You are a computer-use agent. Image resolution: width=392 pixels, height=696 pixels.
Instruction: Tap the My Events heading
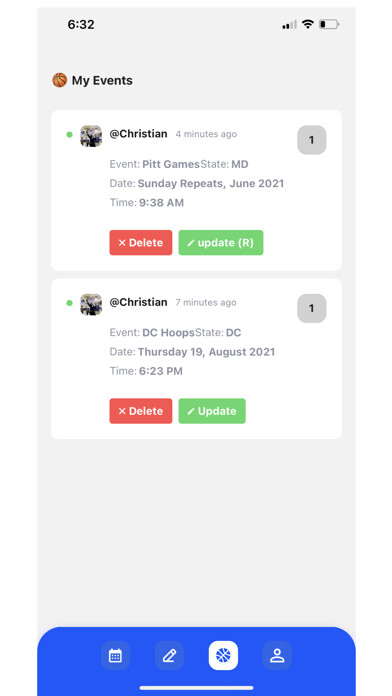[102, 80]
